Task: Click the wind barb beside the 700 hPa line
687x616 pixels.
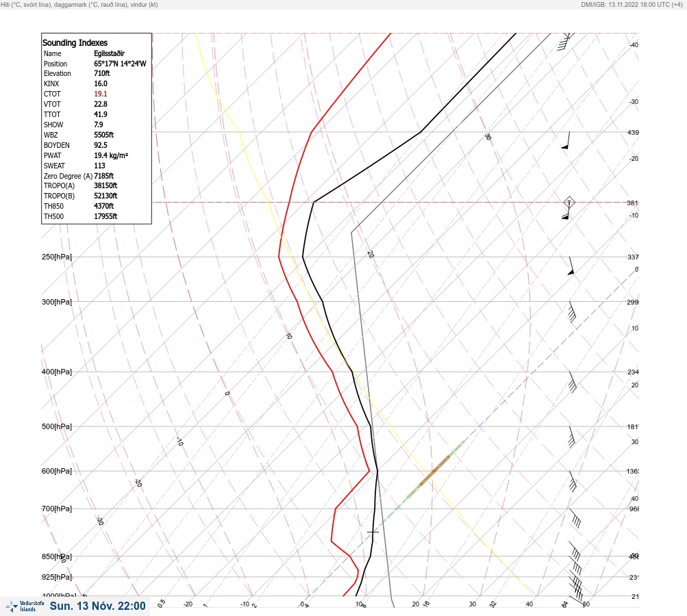Action: [575, 518]
